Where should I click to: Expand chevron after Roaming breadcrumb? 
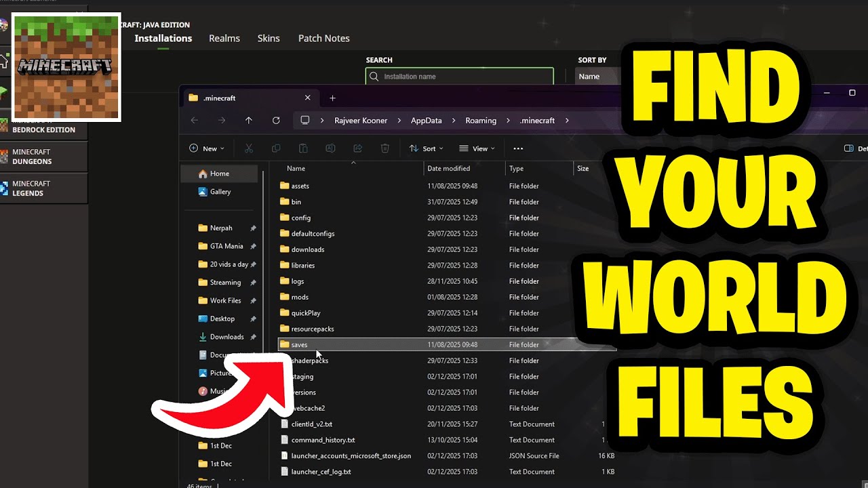pos(507,121)
